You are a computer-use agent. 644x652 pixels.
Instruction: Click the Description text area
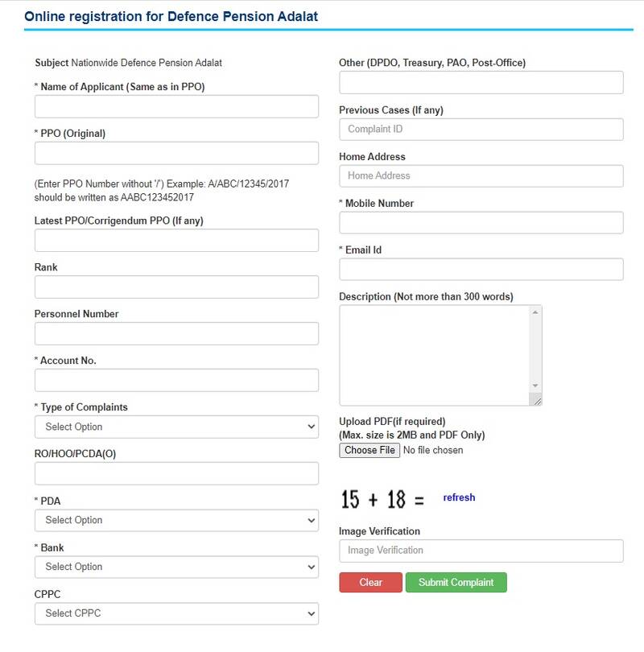click(x=435, y=356)
